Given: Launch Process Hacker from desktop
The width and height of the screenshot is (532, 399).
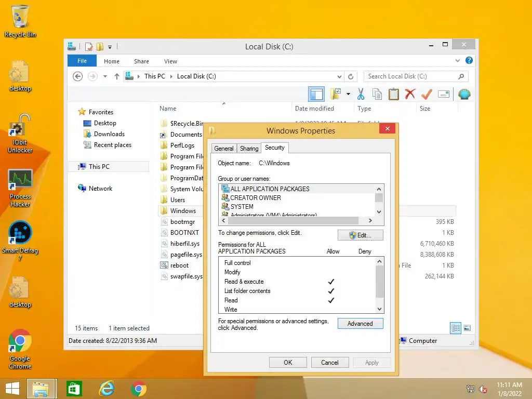Looking at the screenshot, I should [20, 188].
